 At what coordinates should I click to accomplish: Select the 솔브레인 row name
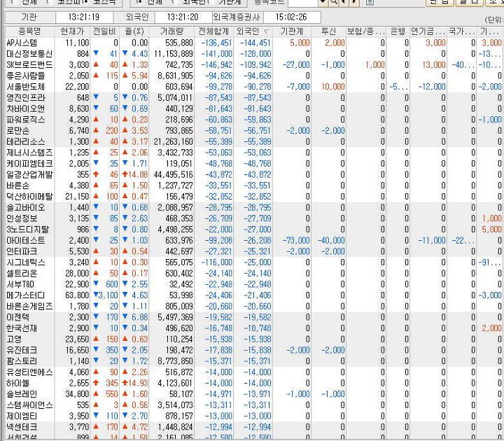22,394
